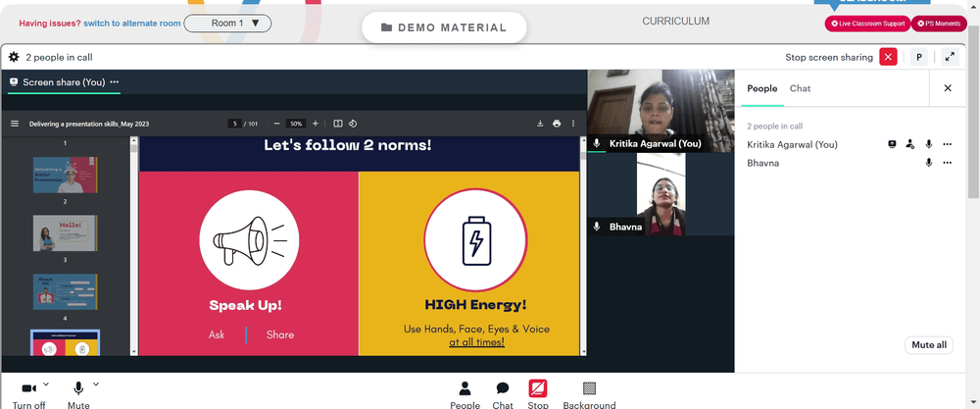This screenshot has height=409, width=980.
Task: Click the 2 people in call header text
Action: click(x=60, y=57)
